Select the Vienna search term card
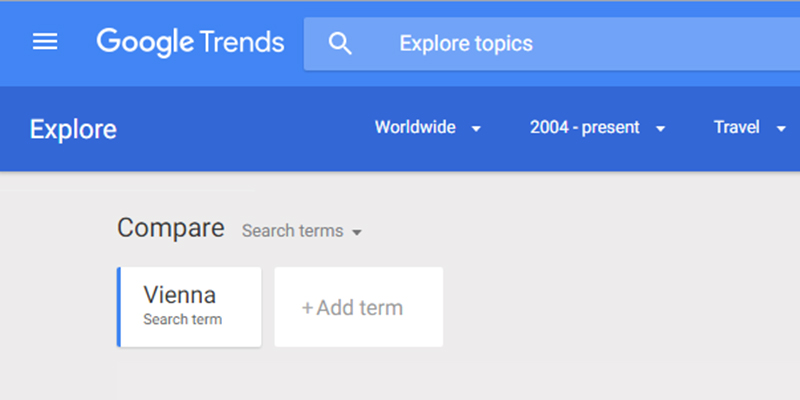This screenshot has width=800, height=400. [189, 307]
